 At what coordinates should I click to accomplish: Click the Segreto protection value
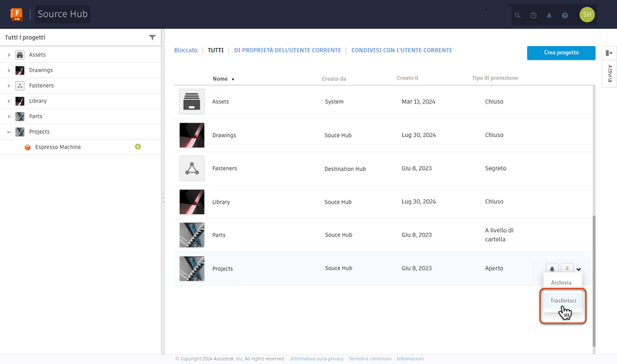click(x=495, y=168)
